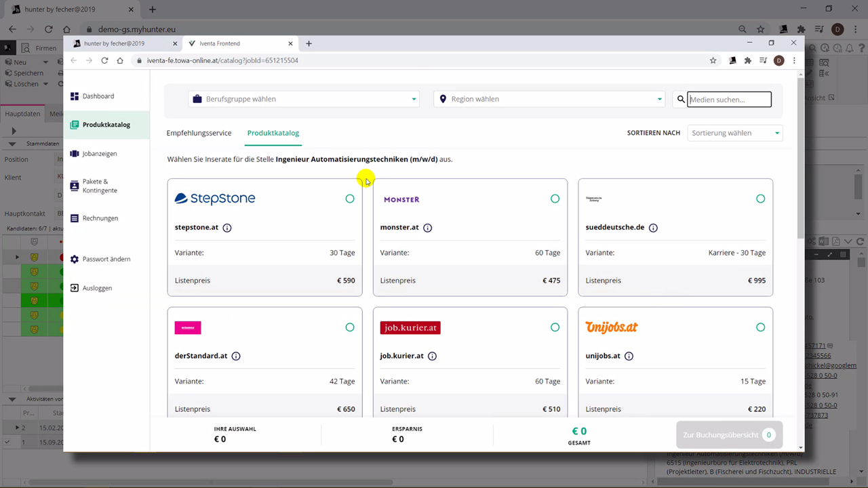Open the Sortierung wählen dropdown
Image resolution: width=868 pixels, height=488 pixels.
click(735, 133)
